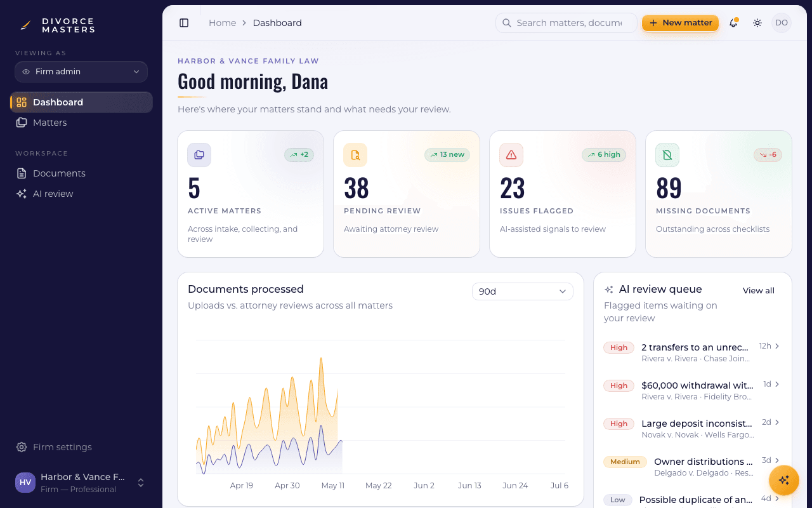812x508 pixels.
Task: Click the 6 high badge
Action: point(604,154)
